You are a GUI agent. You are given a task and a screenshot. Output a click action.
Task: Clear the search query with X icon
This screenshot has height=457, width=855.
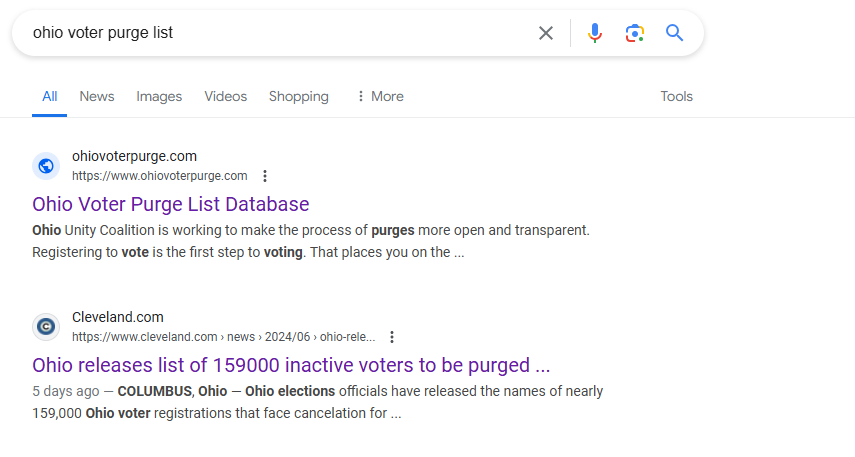(x=546, y=33)
